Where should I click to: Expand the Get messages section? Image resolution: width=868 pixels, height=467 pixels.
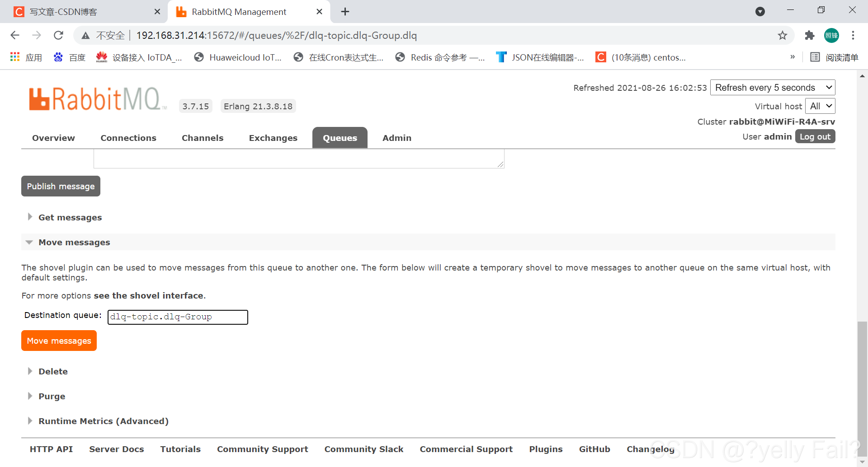70,217
